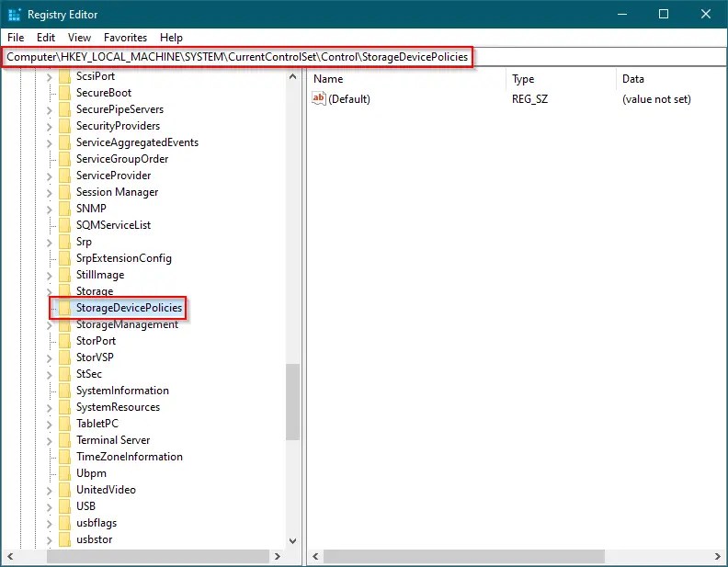This screenshot has width=728, height=567.
Task: Click the SQMServiceList folder icon
Action: (x=65, y=225)
